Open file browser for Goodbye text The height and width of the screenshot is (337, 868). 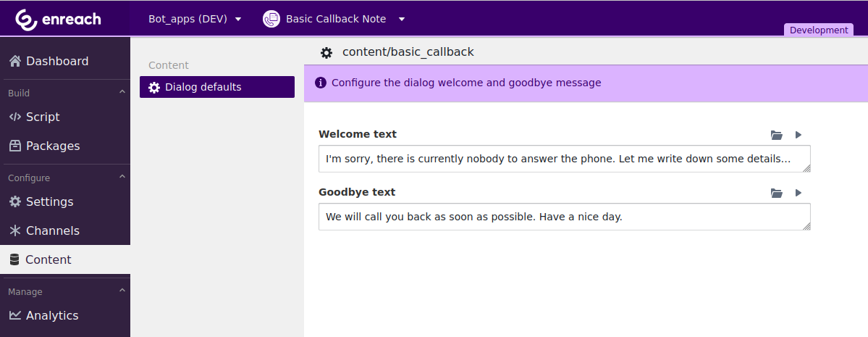(777, 193)
